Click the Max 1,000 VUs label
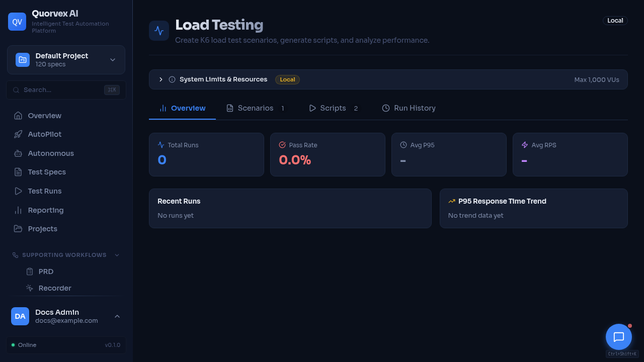 click(597, 79)
